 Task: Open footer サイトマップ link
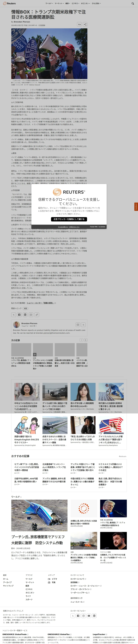[x=8, y=586]
